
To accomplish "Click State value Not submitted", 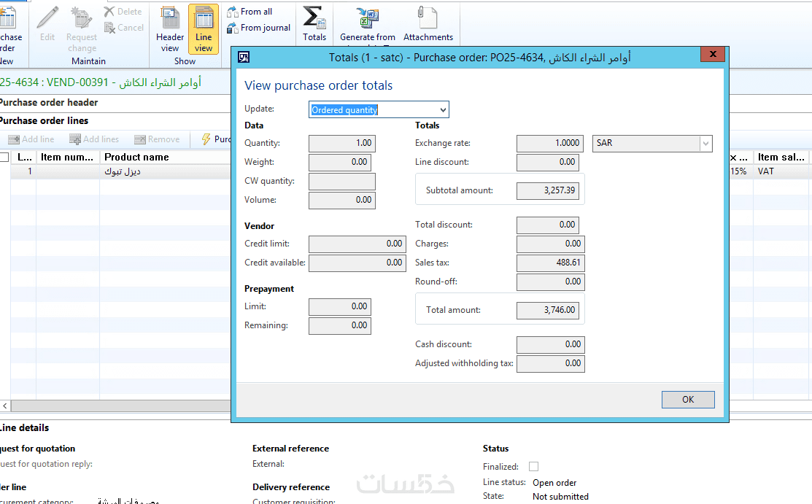I will (560, 497).
